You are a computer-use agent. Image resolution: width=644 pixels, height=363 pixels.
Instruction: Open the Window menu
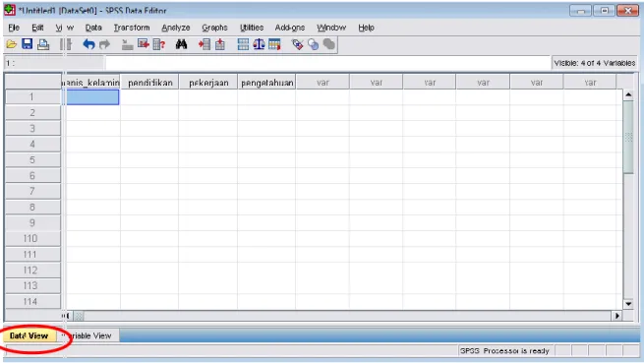pos(331,28)
